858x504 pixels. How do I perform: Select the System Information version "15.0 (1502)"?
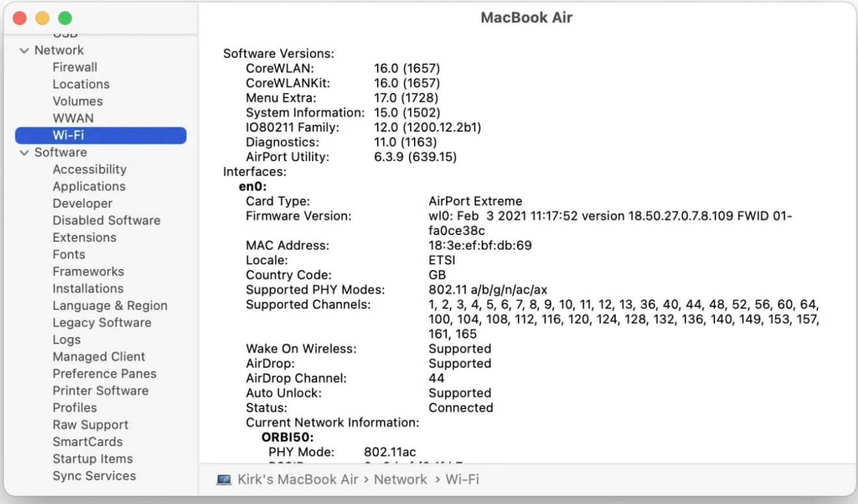click(x=408, y=113)
